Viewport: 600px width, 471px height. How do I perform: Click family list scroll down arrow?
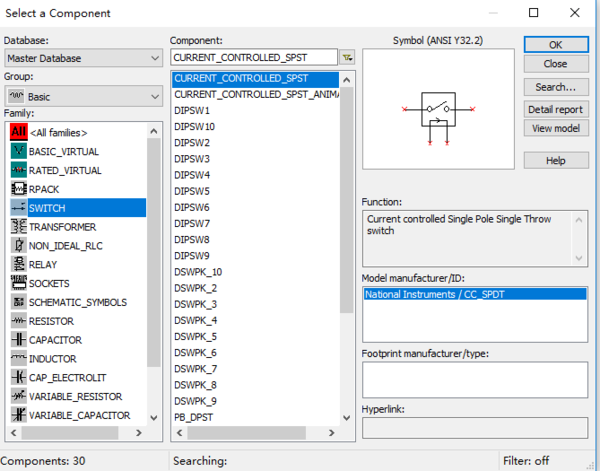(154, 417)
